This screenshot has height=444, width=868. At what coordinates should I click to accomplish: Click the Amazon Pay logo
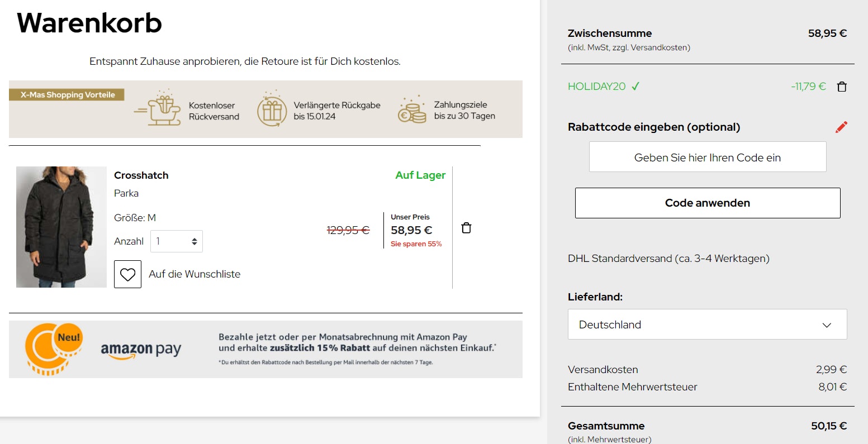pyautogui.click(x=141, y=349)
